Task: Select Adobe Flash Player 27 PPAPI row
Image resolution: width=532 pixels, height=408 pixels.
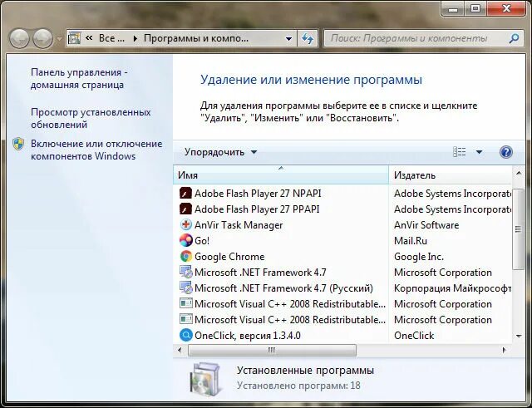Action: pos(342,209)
